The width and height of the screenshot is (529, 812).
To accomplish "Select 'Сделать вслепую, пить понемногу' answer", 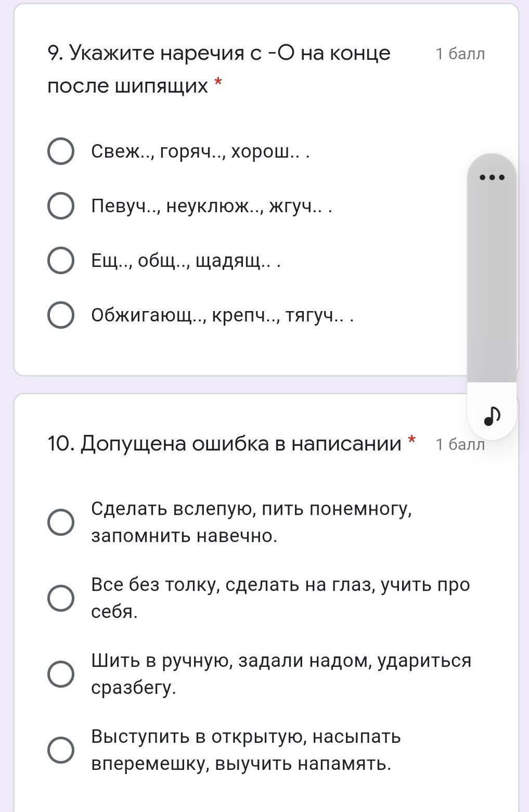I will click(61, 522).
